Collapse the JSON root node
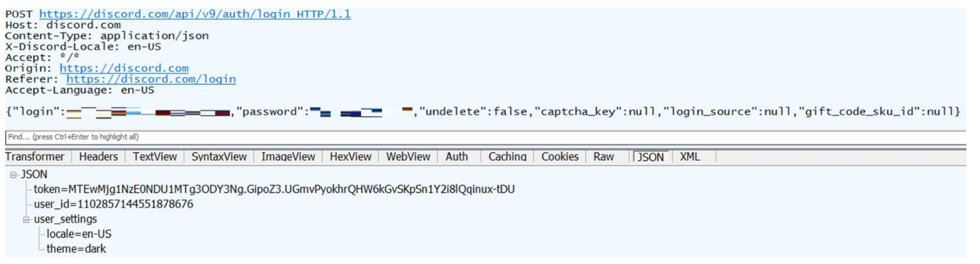The width and height of the screenshot is (980, 264). point(13,175)
